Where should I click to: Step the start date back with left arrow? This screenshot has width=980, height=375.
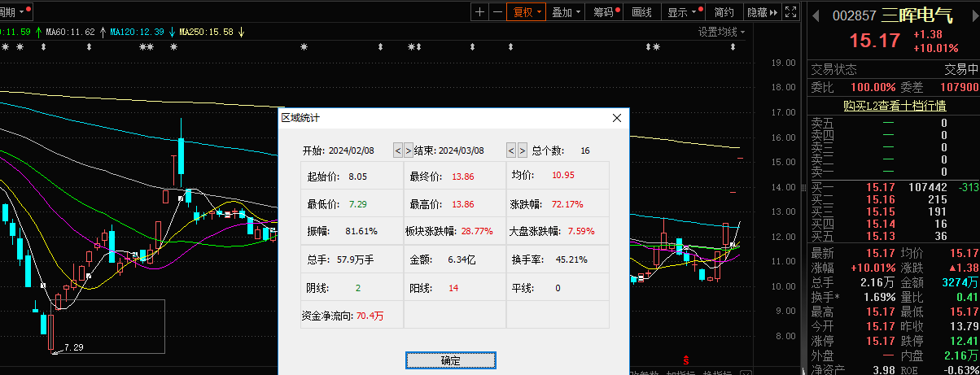click(x=398, y=150)
